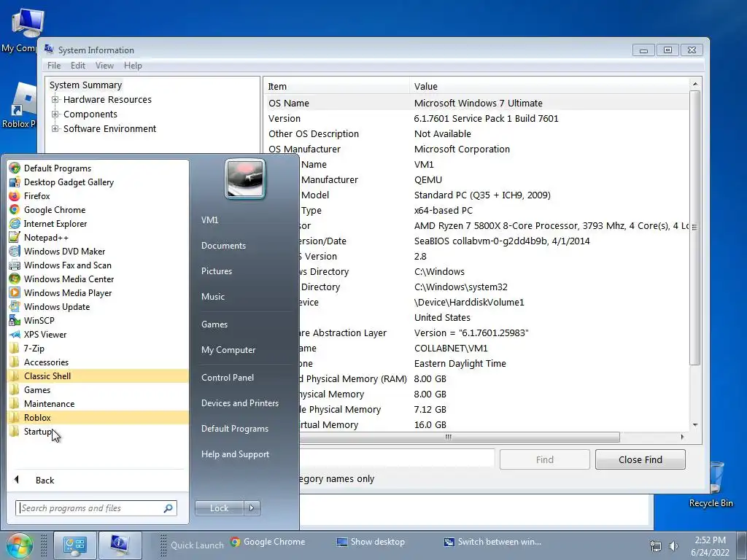Image resolution: width=747 pixels, height=560 pixels.
Task: Open the Help menu
Action: coord(133,65)
